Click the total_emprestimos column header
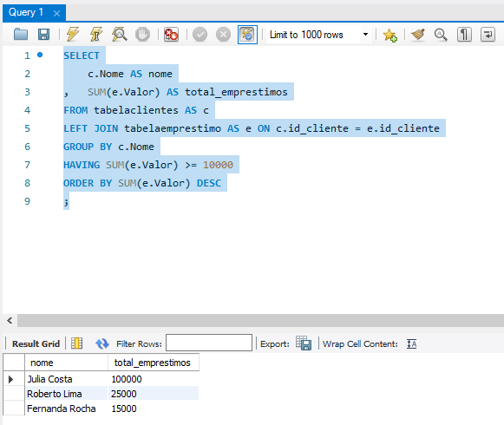The height and width of the screenshot is (425, 504). point(153,363)
